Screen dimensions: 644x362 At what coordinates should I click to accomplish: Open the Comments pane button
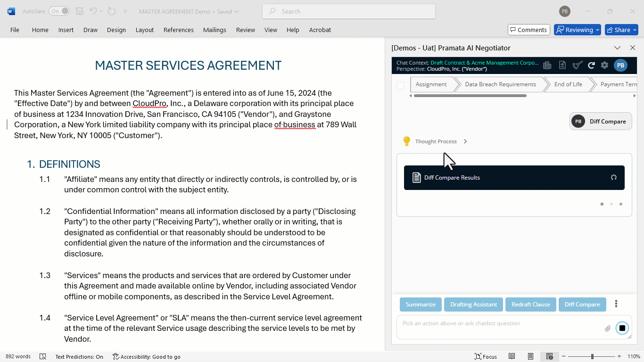pyautogui.click(x=529, y=30)
